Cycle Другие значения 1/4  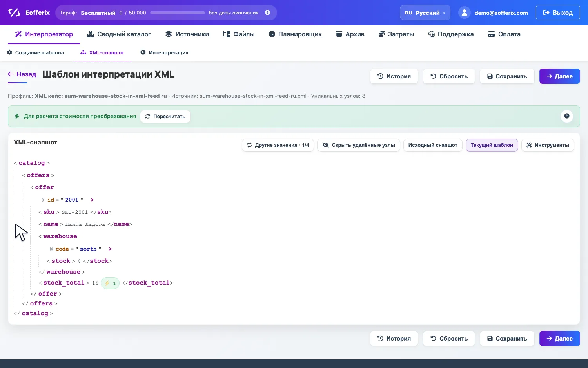278,145
